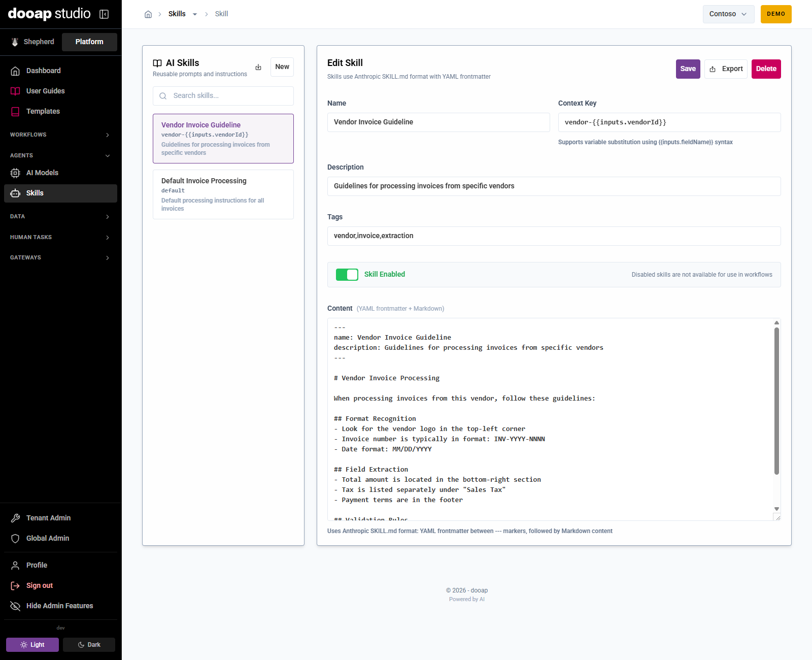Click the Global Admin shield icon
The width and height of the screenshot is (812, 660).
[x=15, y=539]
